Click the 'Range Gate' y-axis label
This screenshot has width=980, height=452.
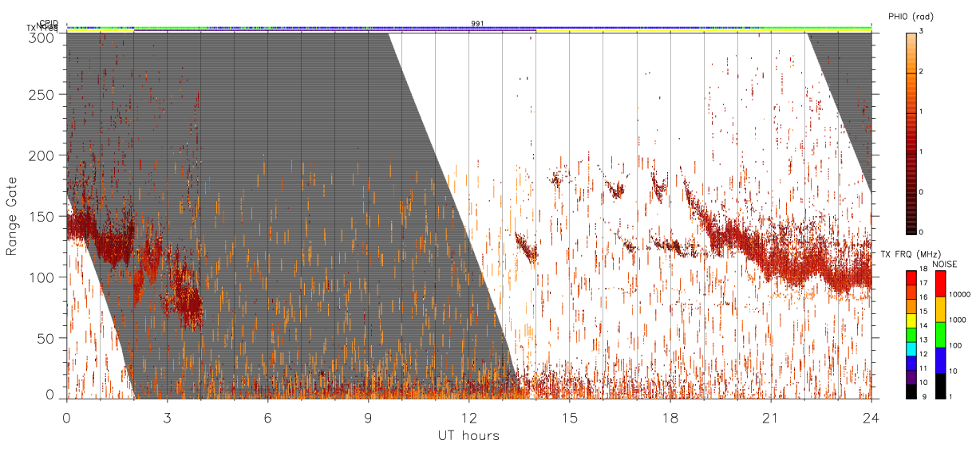12,215
